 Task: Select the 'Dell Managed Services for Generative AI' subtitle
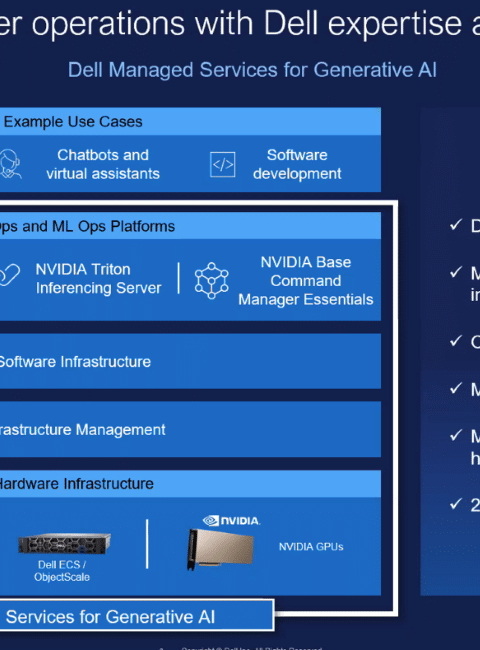coord(252,70)
